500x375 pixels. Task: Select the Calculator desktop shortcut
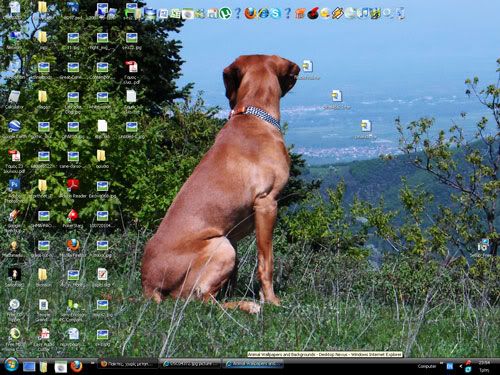pos(14,100)
